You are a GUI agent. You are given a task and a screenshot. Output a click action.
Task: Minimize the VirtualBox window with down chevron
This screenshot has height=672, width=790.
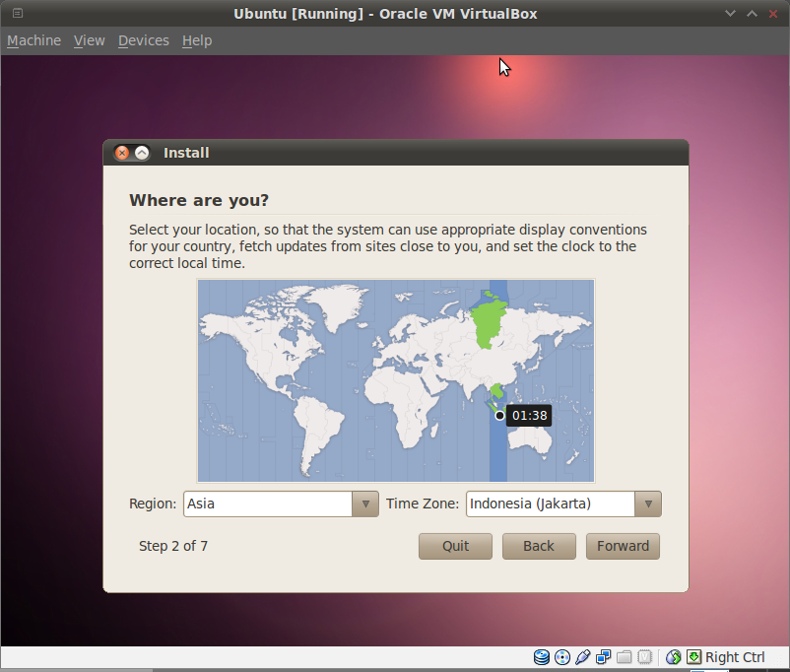pyautogui.click(x=730, y=13)
